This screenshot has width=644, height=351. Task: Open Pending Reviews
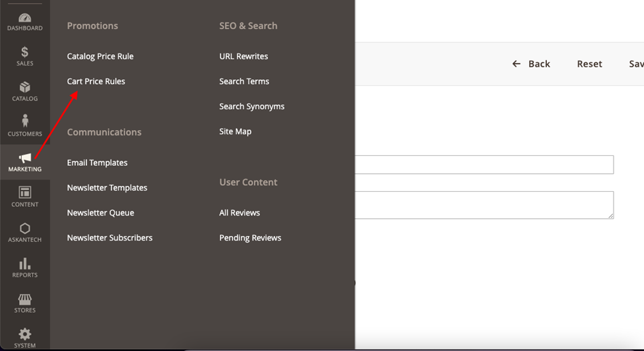pos(250,238)
